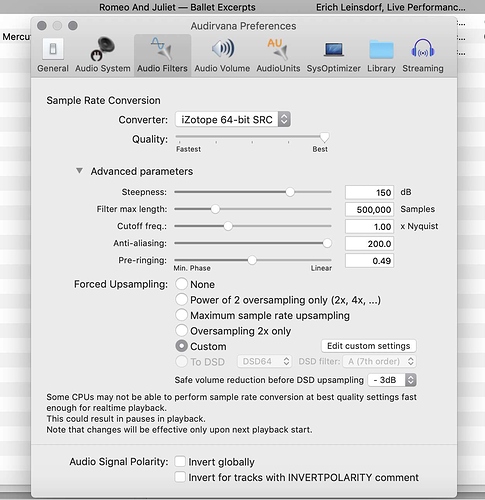Switch to the Audio Volume tab label

[x=222, y=68]
